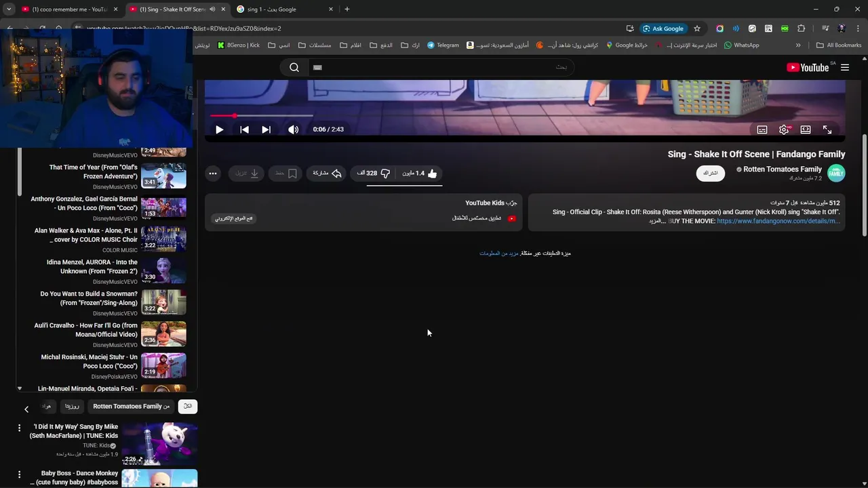Open the Telegram bookmark

click(x=443, y=45)
